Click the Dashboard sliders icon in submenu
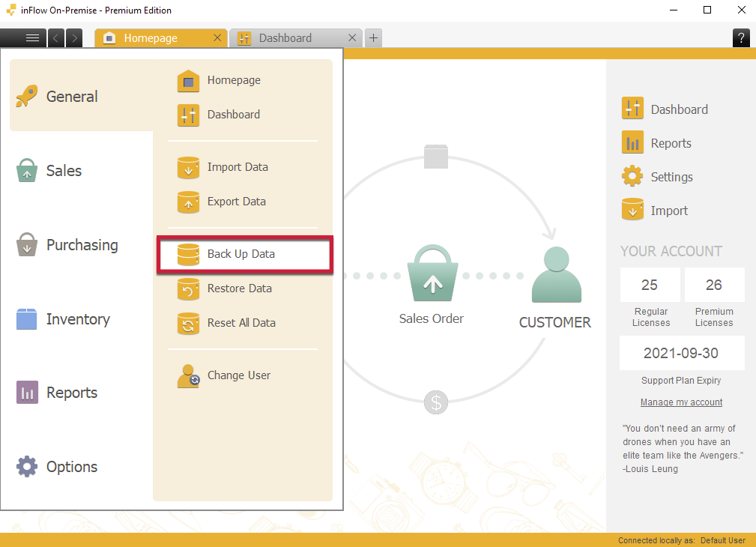Viewport: 756px width, 547px height. point(188,115)
